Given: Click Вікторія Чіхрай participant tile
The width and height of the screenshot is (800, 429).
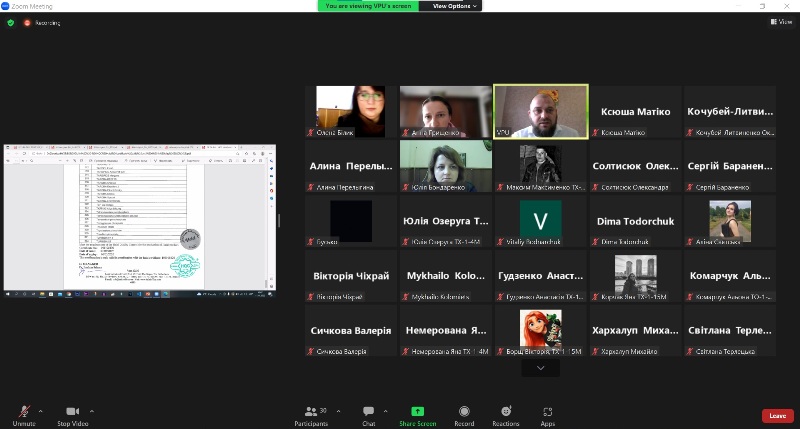Looking at the screenshot, I should click(351, 275).
